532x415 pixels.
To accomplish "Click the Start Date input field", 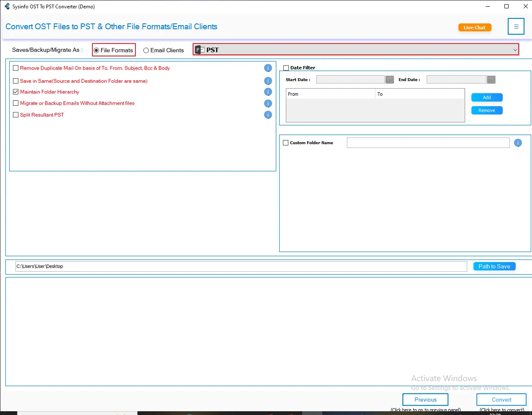I will pos(350,79).
